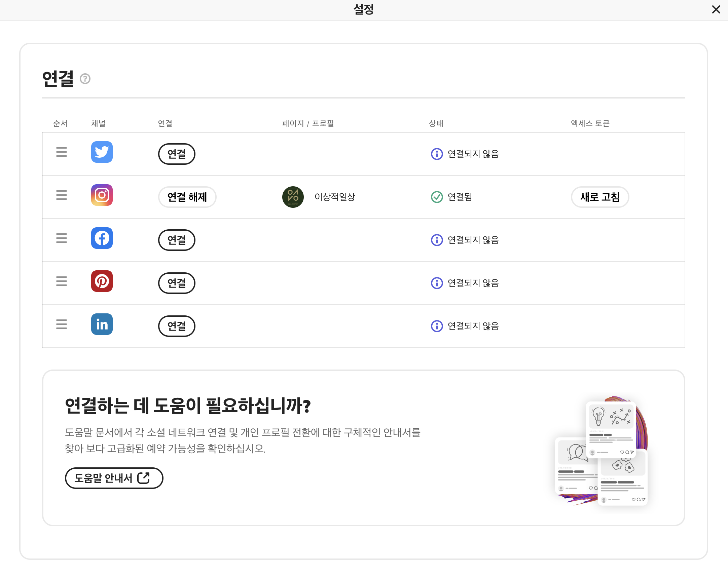Click the info icon in Twitter status

pos(437,154)
